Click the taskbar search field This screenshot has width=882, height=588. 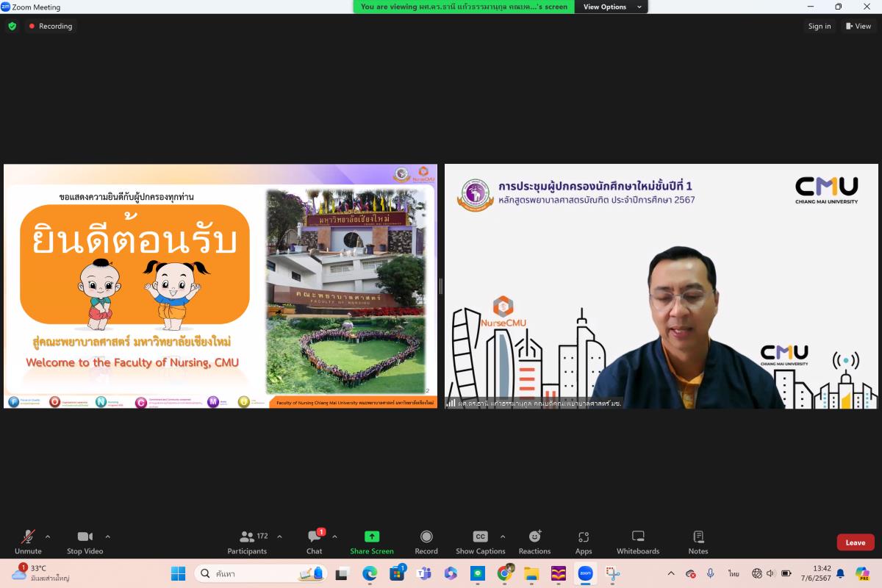coord(261,573)
